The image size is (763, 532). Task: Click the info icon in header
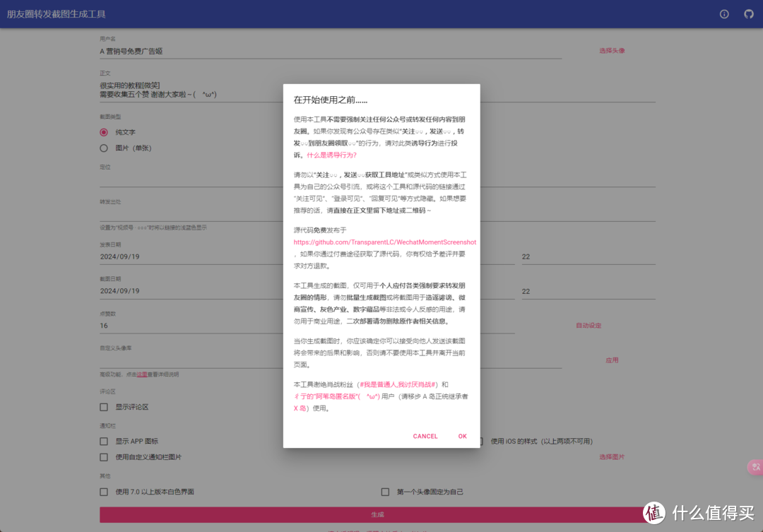724,14
